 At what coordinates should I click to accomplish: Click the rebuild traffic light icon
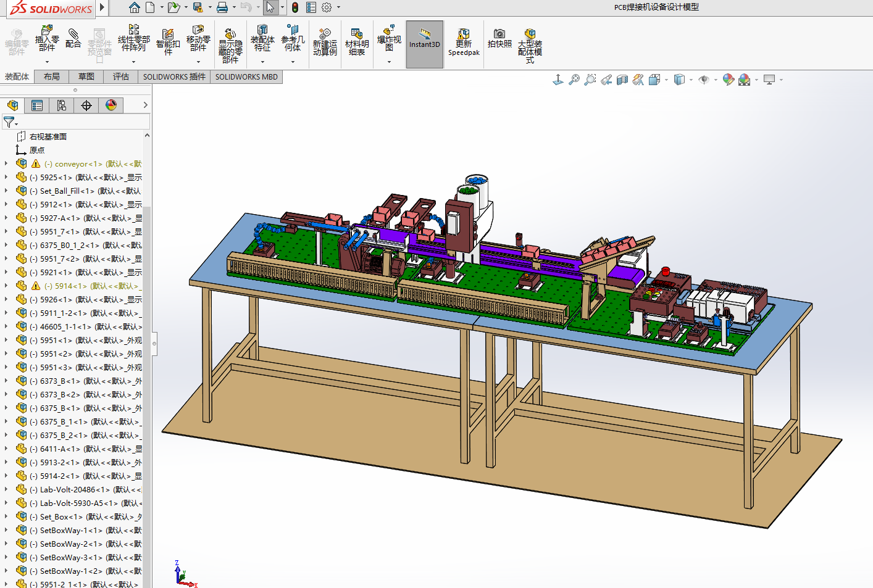point(295,7)
